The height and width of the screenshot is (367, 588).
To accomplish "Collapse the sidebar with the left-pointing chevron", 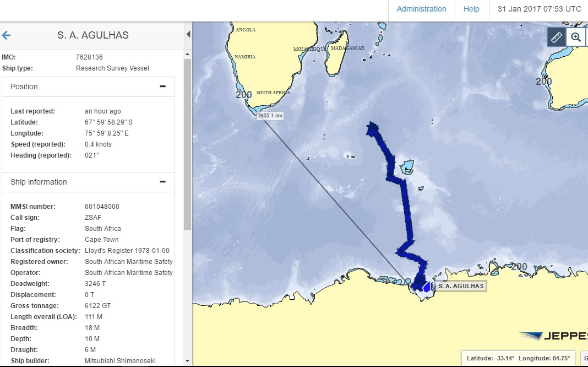I will pos(188,33).
